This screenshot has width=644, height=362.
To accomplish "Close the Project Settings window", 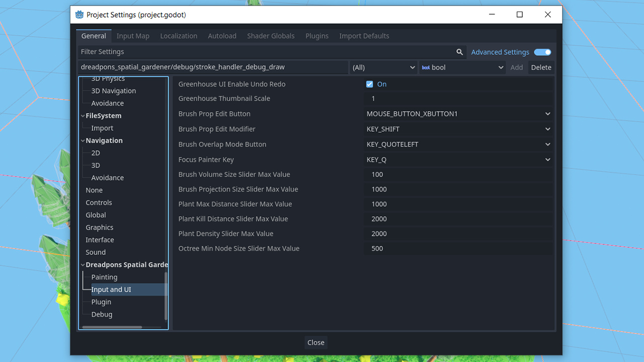I will pos(548,15).
